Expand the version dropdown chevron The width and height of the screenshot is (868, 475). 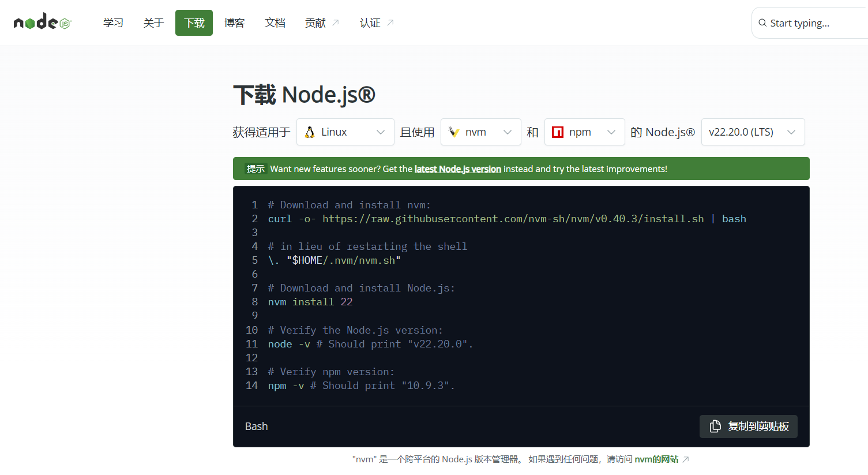(x=791, y=132)
